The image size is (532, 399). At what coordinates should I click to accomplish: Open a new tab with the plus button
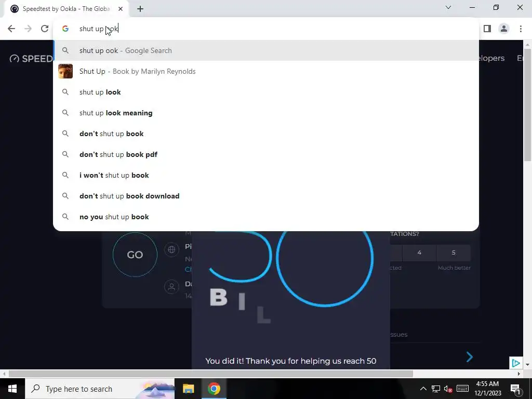[140, 9]
